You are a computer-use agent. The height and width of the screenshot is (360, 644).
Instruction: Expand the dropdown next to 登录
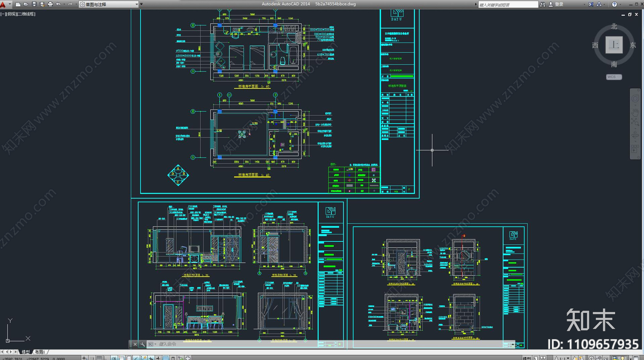(x=584, y=4)
